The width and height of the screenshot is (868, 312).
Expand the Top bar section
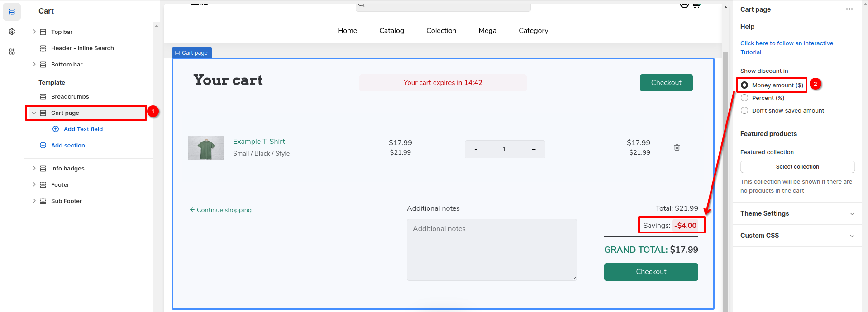pyautogui.click(x=34, y=32)
